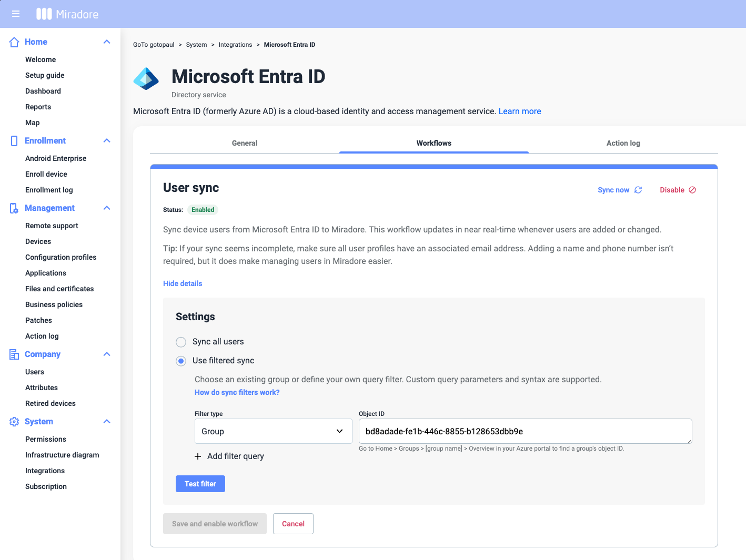Screen dimensions: 746x560
Task: Click the Management section icon
Action: tap(14, 208)
